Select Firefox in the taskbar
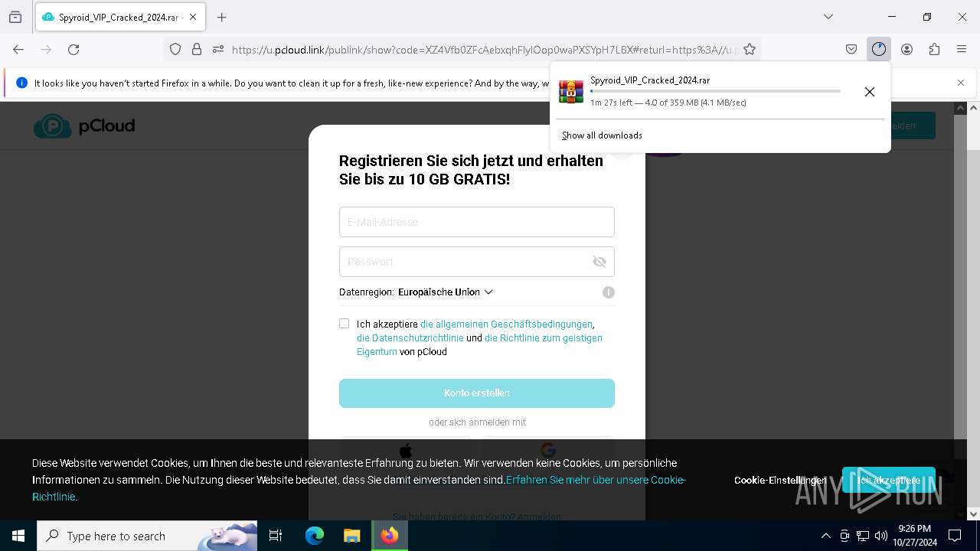Viewport: 980px width, 551px height. 390,536
